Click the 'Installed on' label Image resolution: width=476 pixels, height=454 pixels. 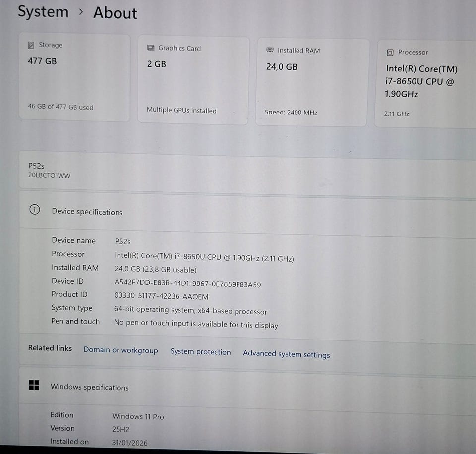69,442
